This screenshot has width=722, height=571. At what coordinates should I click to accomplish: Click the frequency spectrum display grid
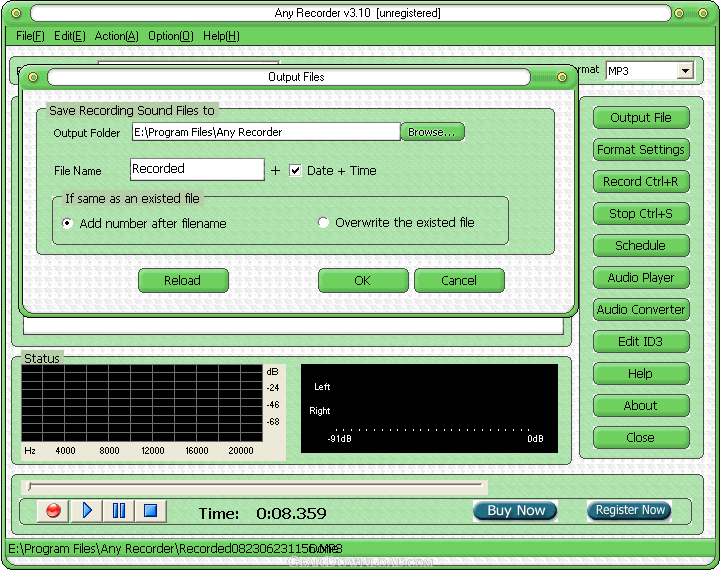pyautogui.click(x=142, y=403)
